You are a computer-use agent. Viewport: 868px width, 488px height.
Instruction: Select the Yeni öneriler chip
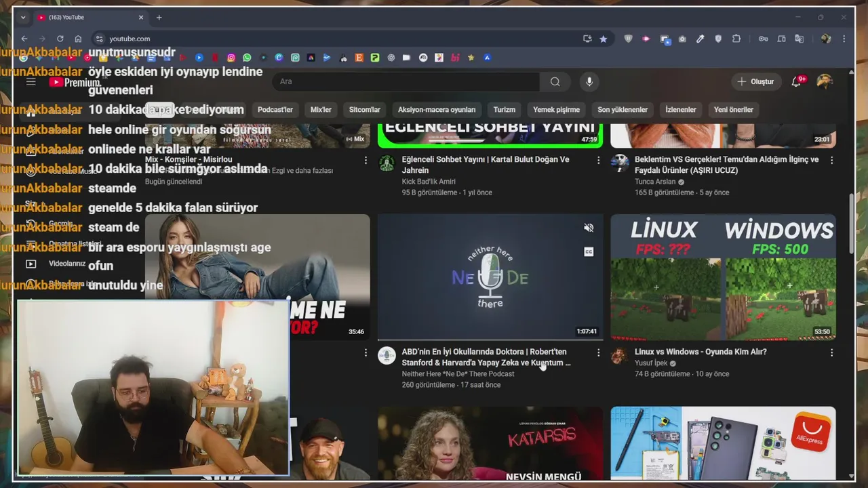click(734, 110)
